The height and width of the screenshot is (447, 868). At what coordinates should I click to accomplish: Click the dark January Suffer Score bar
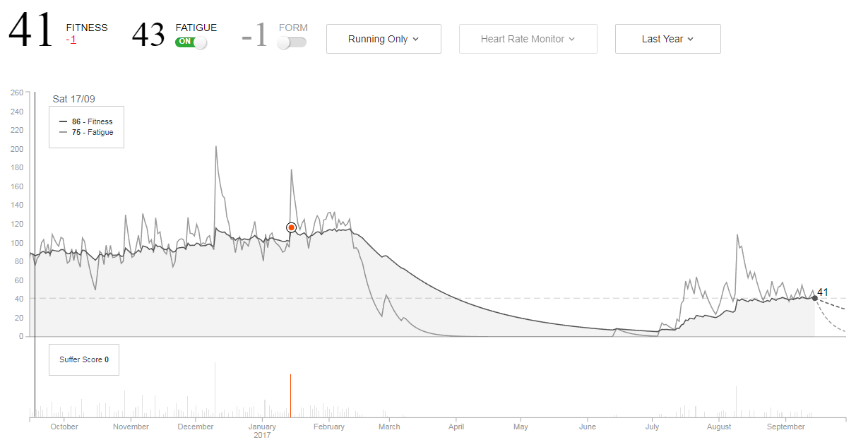pos(290,395)
